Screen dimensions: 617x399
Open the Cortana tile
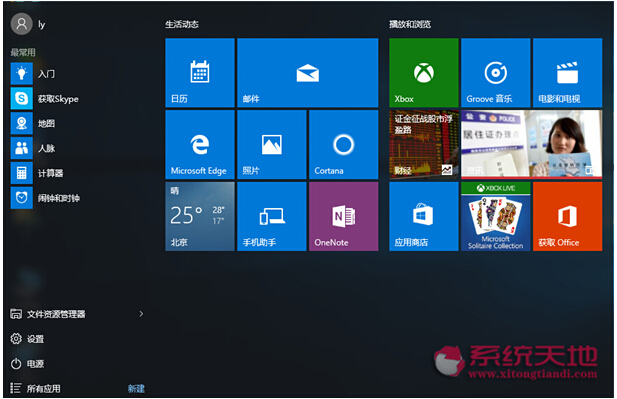click(344, 144)
